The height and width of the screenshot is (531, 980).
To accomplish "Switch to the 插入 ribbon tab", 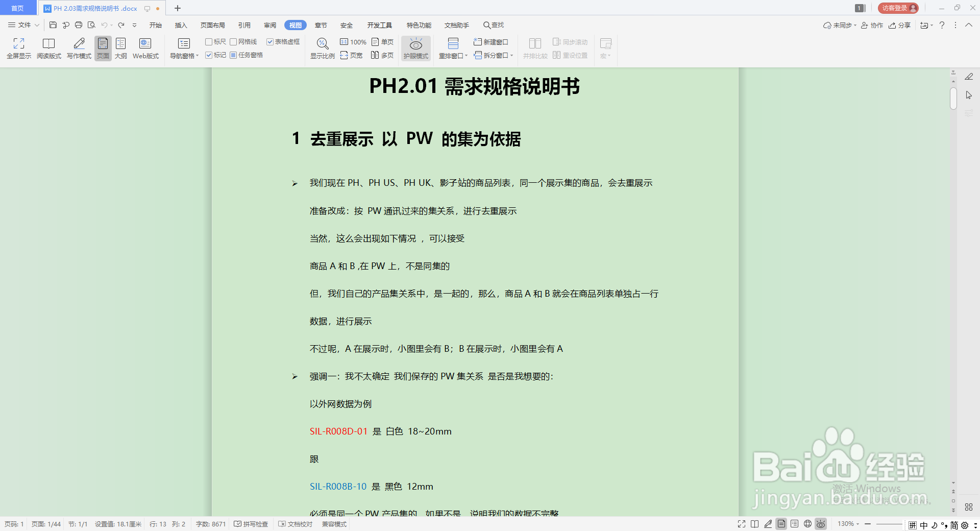I will 181,25.
